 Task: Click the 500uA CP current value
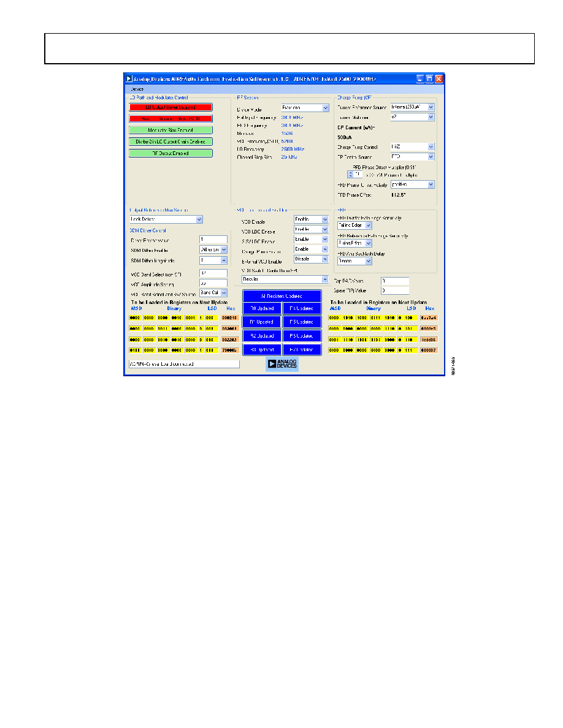click(345, 137)
